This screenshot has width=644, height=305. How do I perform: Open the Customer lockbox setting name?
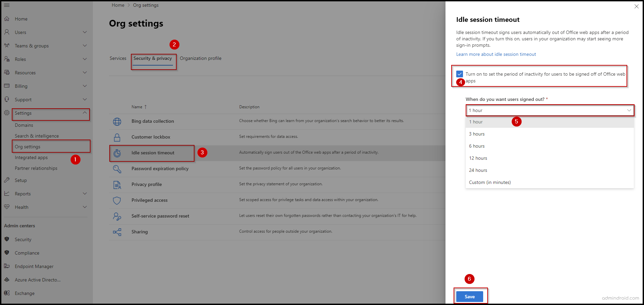click(x=151, y=137)
